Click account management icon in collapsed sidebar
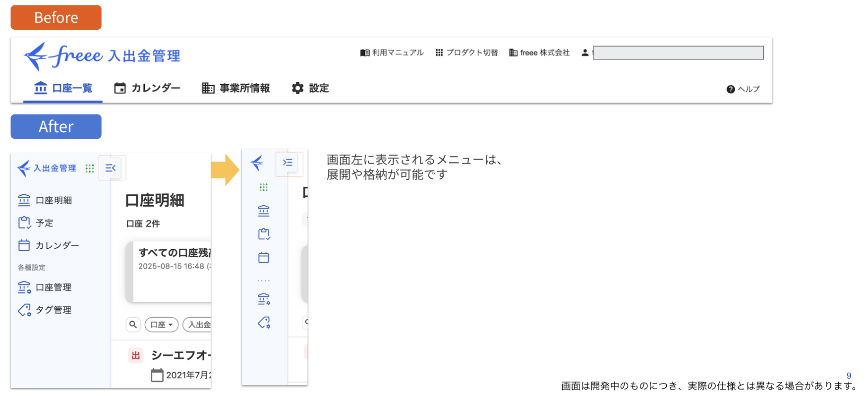 (264, 299)
